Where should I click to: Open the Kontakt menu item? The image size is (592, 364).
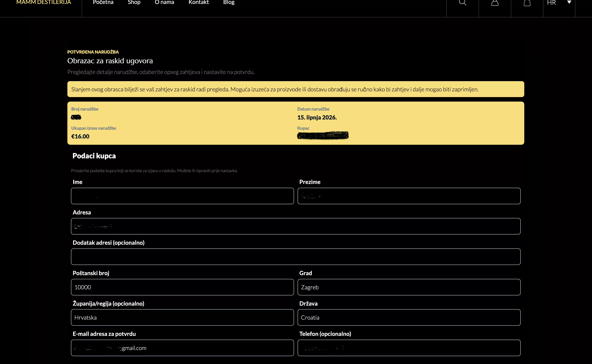199,2
